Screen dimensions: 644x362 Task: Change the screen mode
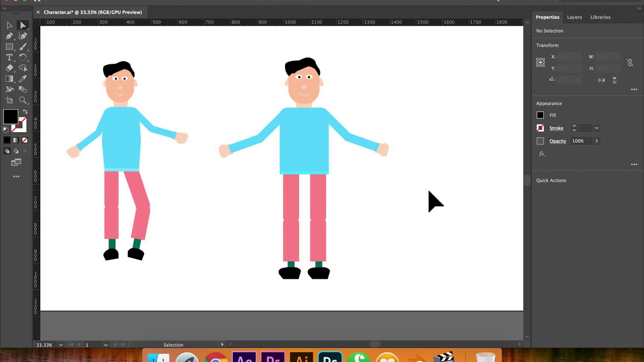(x=16, y=162)
